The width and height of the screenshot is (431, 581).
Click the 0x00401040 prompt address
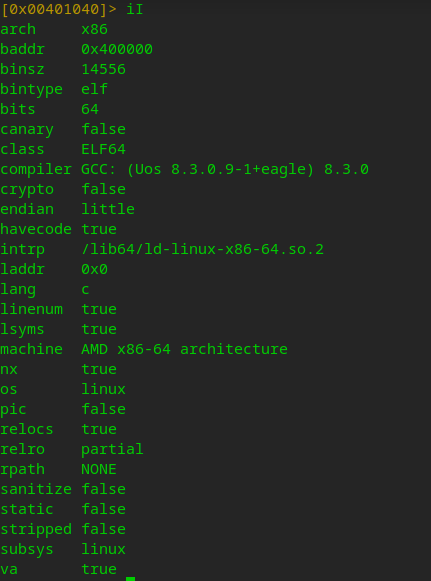pyautogui.click(x=54, y=9)
